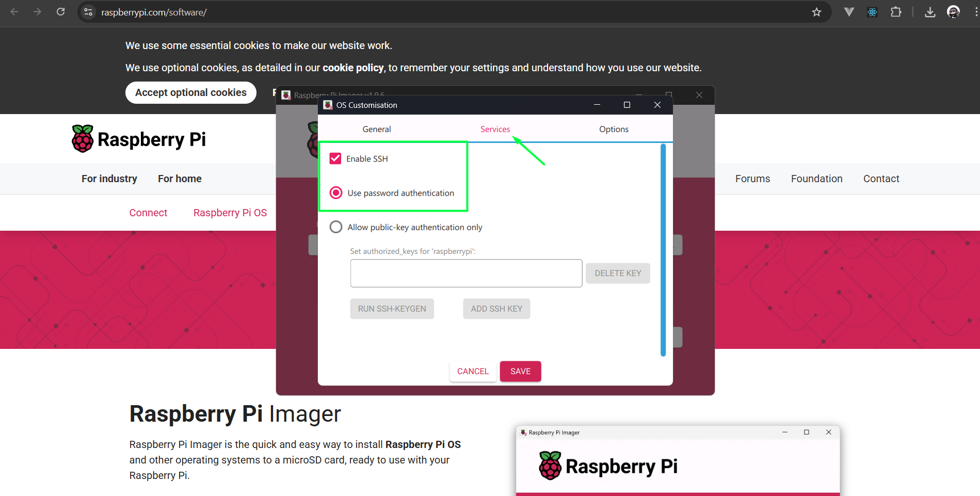The height and width of the screenshot is (496, 980).
Task: Open the browser extensions puzzle icon
Action: click(896, 12)
